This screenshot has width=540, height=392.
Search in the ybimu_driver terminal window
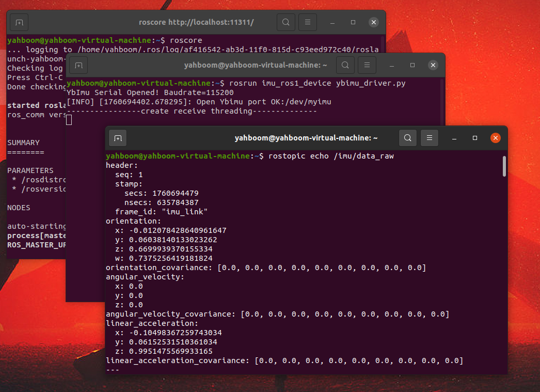coord(345,65)
